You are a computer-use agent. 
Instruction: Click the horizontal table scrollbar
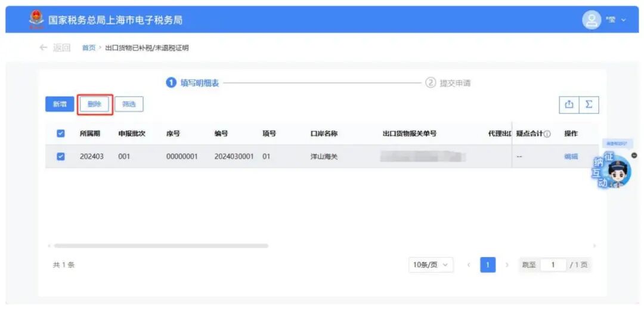coord(161,246)
